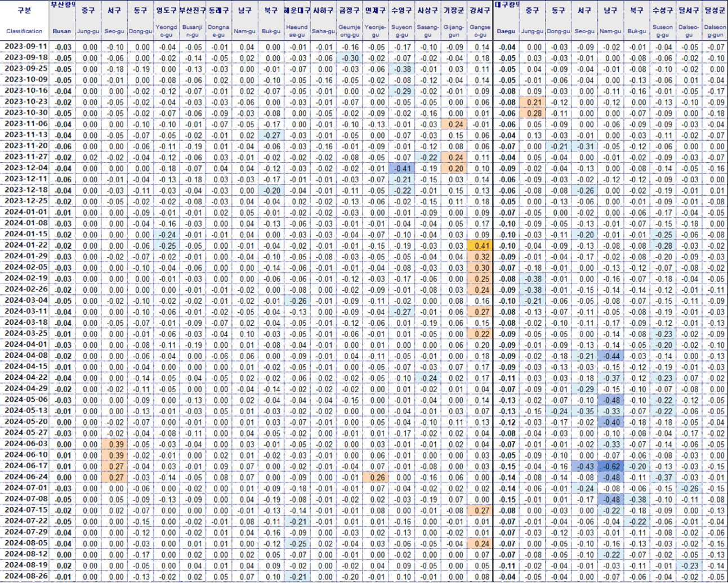Click the Busanjin-gu column header
The image size is (728, 583).
pyautogui.click(x=193, y=31)
